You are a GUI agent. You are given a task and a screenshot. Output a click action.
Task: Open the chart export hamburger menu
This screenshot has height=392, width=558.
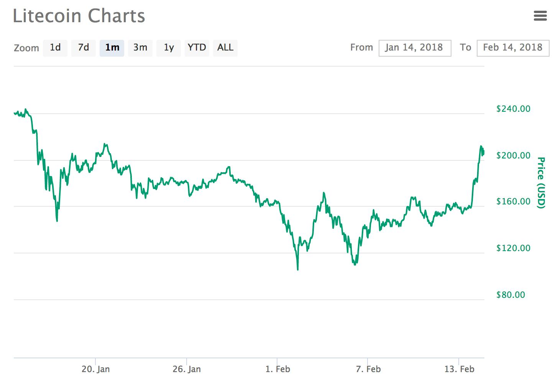(x=540, y=16)
